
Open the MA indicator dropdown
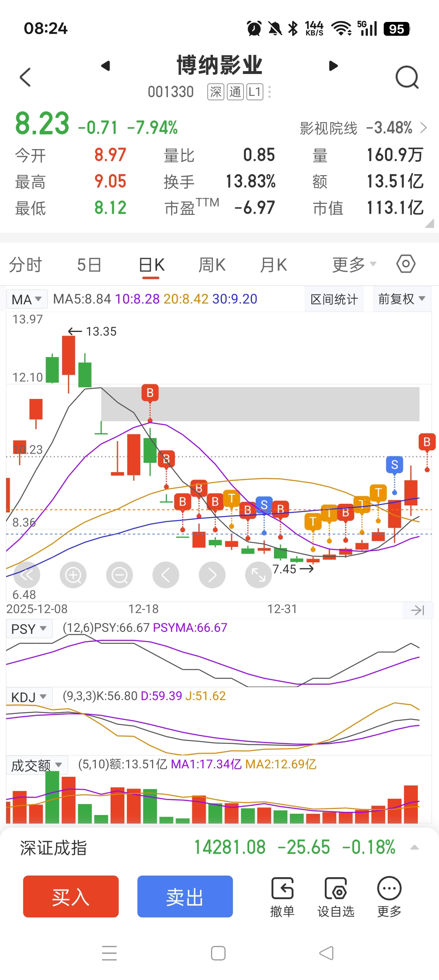(x=27, y=299)
